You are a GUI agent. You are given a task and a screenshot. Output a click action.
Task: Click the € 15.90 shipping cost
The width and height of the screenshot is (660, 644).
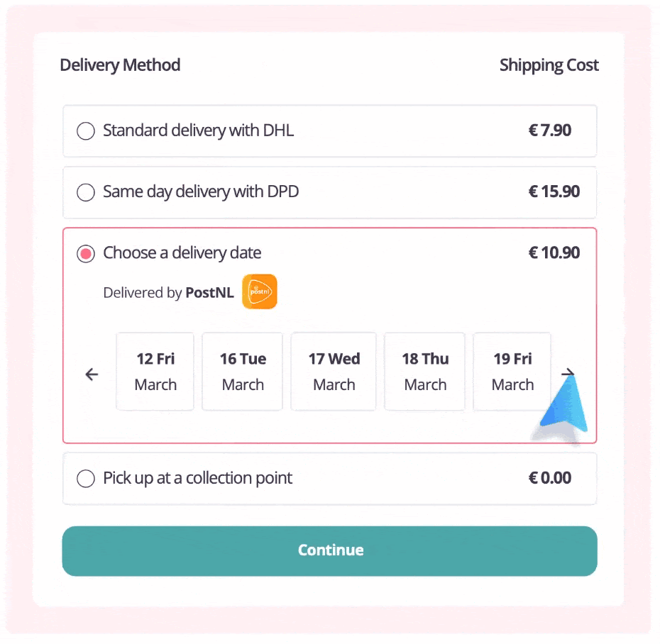(554, 191)
